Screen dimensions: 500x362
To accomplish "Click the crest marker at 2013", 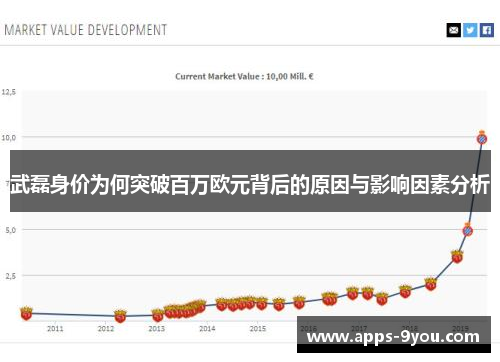I will click(158, 315).
